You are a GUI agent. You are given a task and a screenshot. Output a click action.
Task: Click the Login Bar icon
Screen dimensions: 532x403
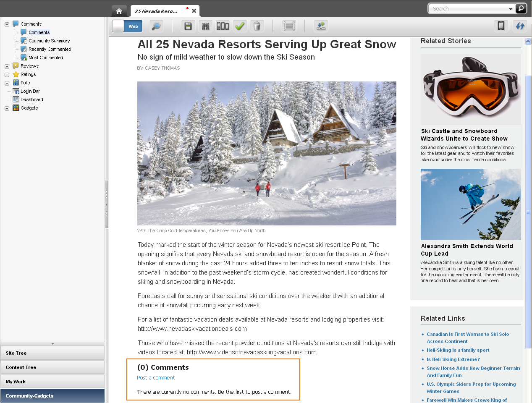point(16,91)
